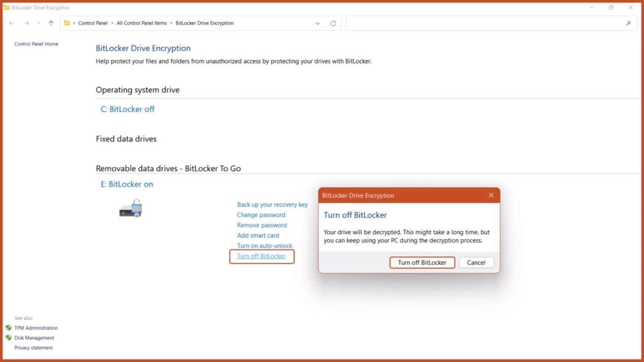Image resolution: width=644 pixels, height=362 pixels.
Task: Minimize the BitLocker Drive Encryption window
Action: point(592,7)
